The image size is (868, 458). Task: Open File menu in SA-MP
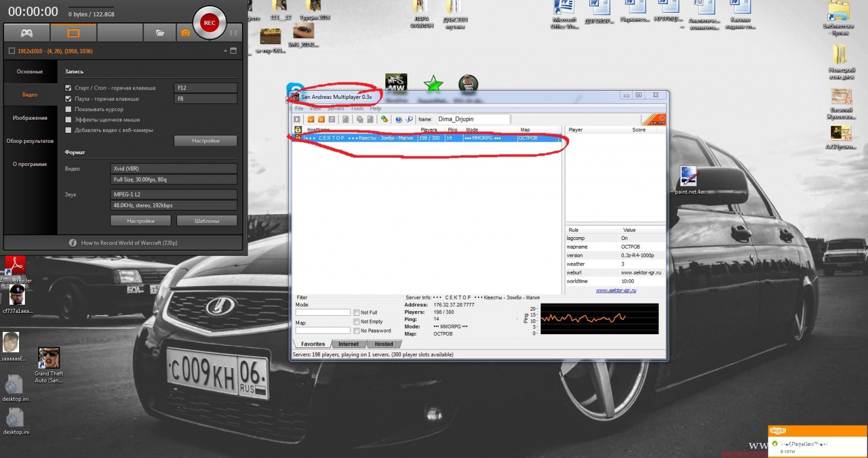click(x=299, y=109)
